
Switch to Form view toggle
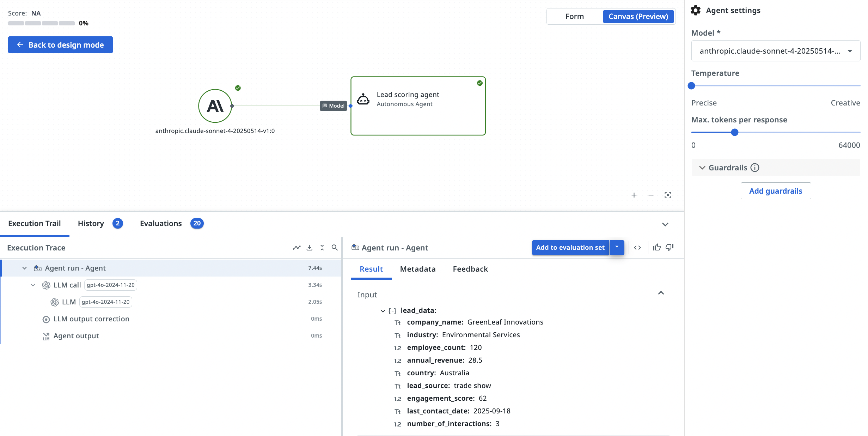[x=574, y=17]
